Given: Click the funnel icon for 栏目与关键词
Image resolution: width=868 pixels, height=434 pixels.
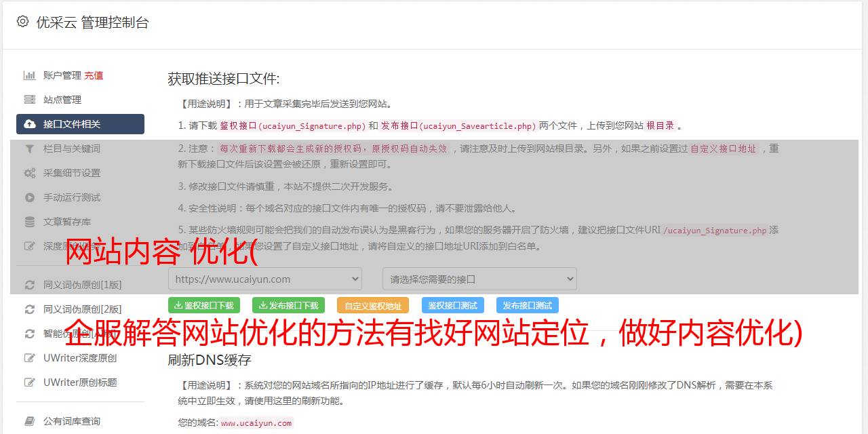Looking at the screenshot, I should click(x=30, y=149).
